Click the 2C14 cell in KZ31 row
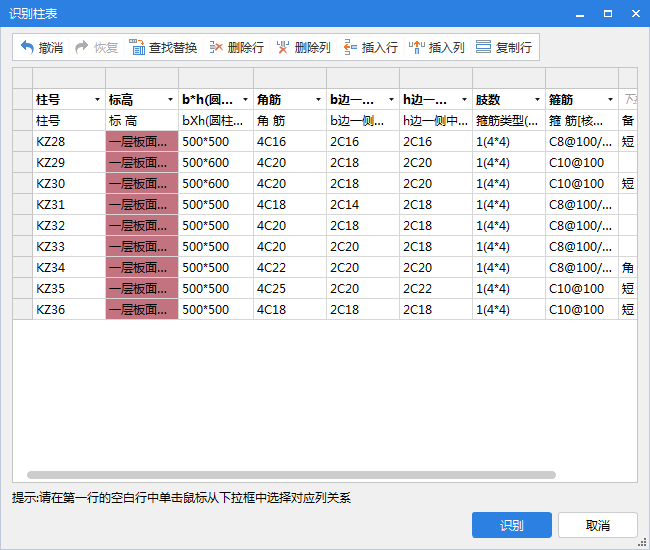The image size is (650, 550). tap(363, 205)
